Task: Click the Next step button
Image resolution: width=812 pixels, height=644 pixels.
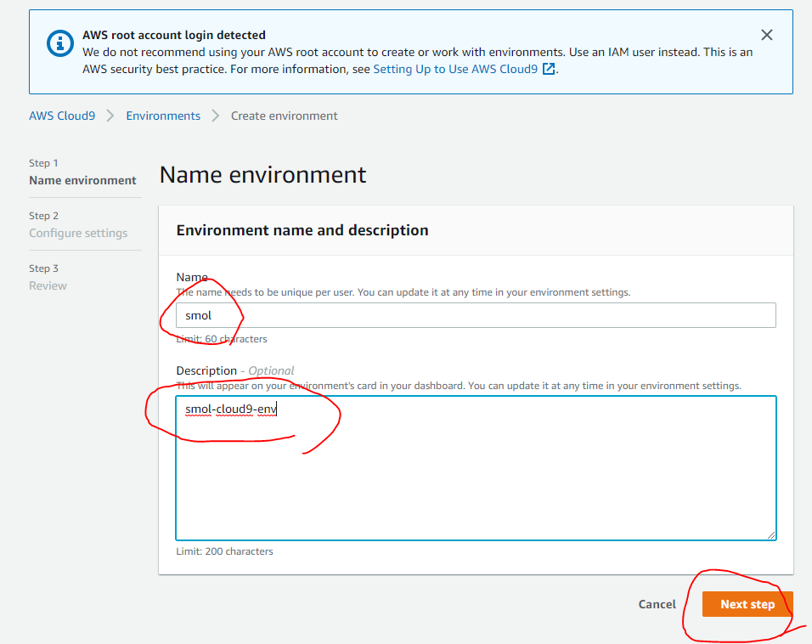Action: 747,604
